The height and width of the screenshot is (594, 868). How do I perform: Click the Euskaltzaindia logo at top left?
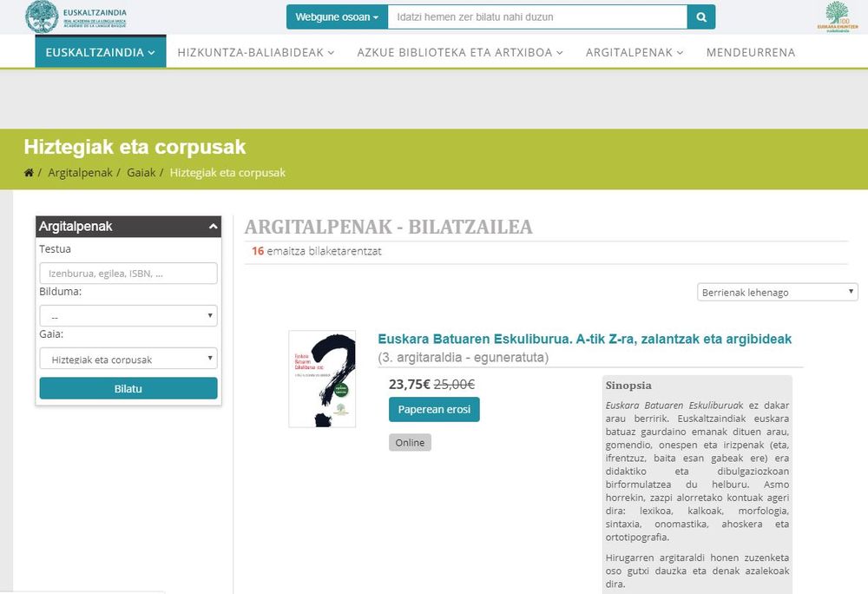[x=76, y=16]
